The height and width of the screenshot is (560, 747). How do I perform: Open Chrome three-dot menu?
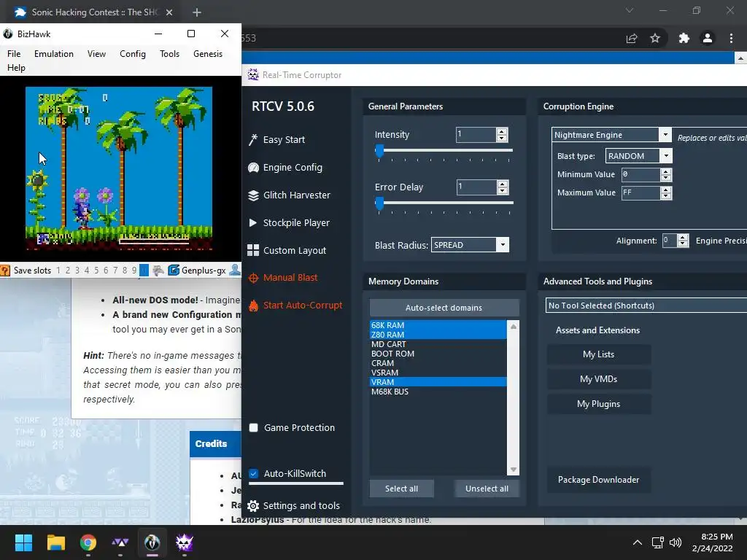(731, 38)
